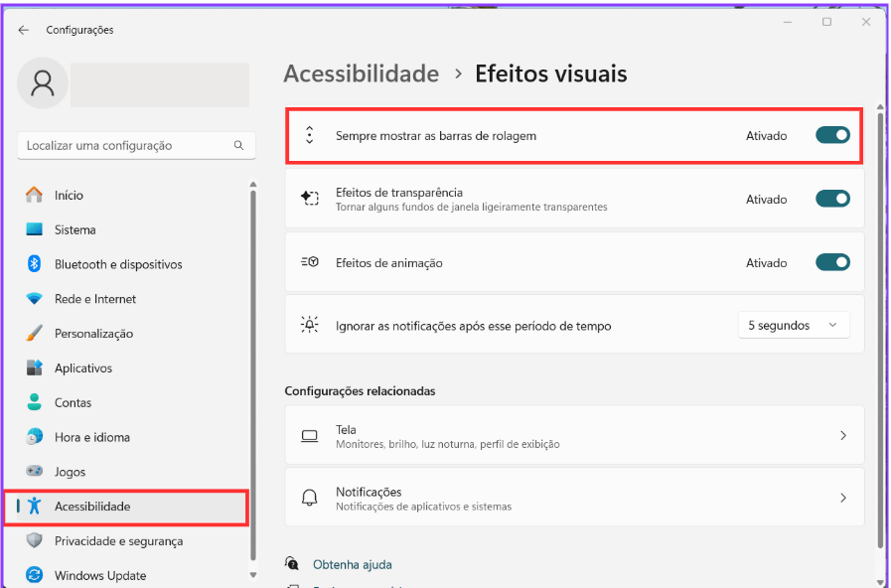Click the Localizar uma configuração search field

(129, 145)
